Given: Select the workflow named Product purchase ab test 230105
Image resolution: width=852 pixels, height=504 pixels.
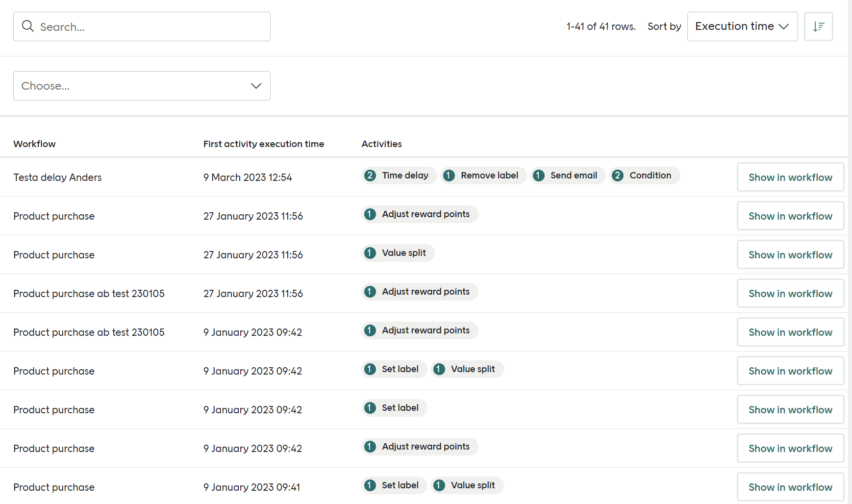Looking at the screenshot, I should click(x=89, y=293).
